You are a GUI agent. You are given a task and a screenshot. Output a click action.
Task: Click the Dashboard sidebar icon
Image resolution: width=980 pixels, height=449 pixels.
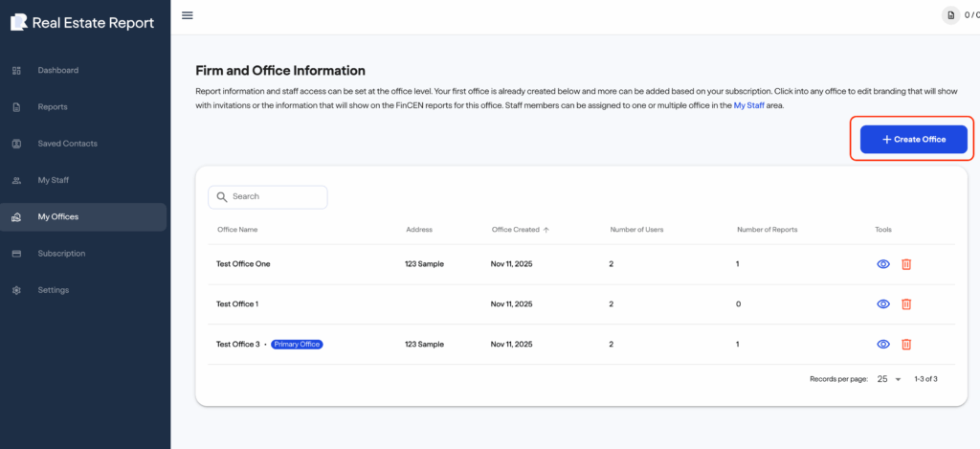pyautogui.click(x=16, y=71)
